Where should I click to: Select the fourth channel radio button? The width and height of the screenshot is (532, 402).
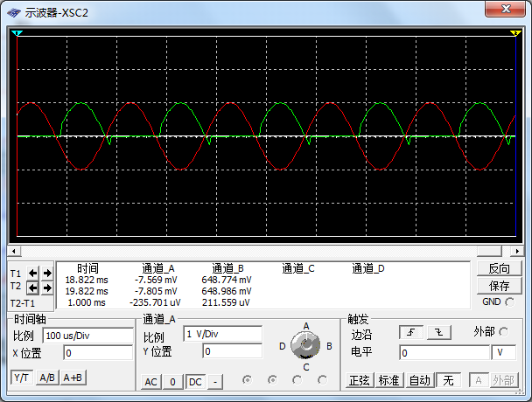pyautogui.click(x=322, y=380)
